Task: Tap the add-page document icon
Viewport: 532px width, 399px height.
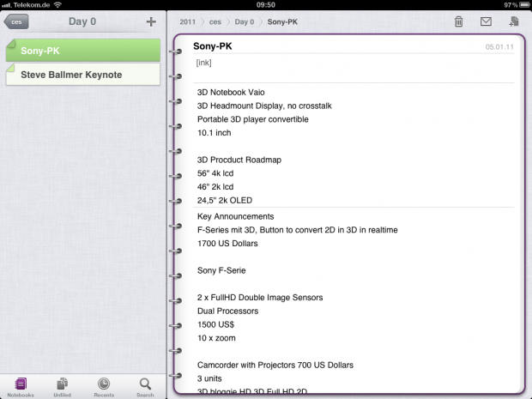Action: [514, 21]
